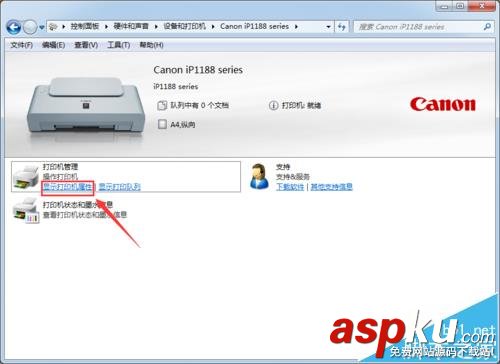Click the printer management icon
This screenshot has height=364, width=500.
[x=26, y=177]
